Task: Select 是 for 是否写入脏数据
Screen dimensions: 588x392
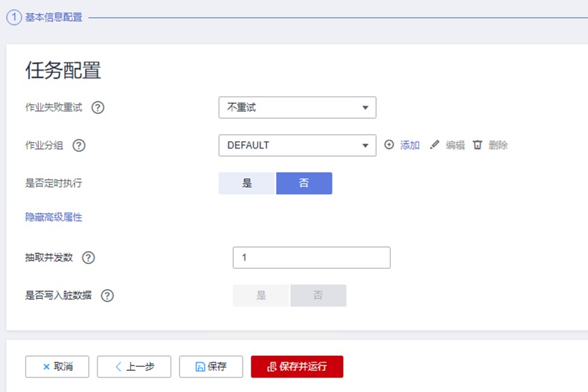Action: click(261, 295)
